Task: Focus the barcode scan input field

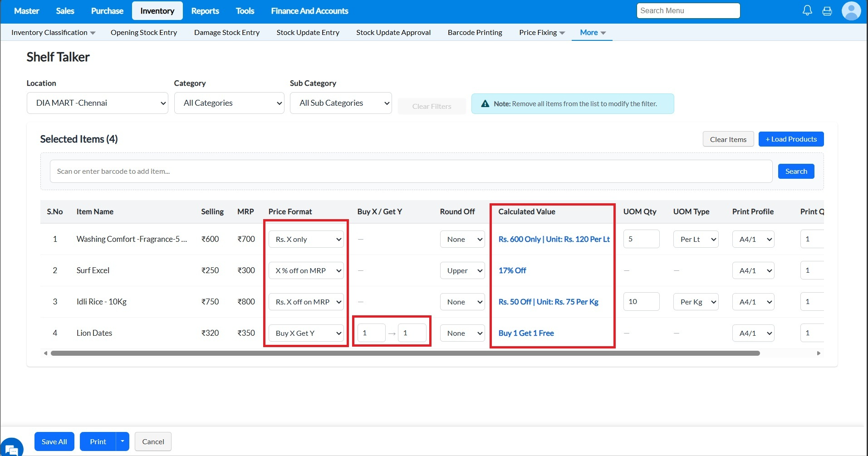Action: [x=411, y=172]
